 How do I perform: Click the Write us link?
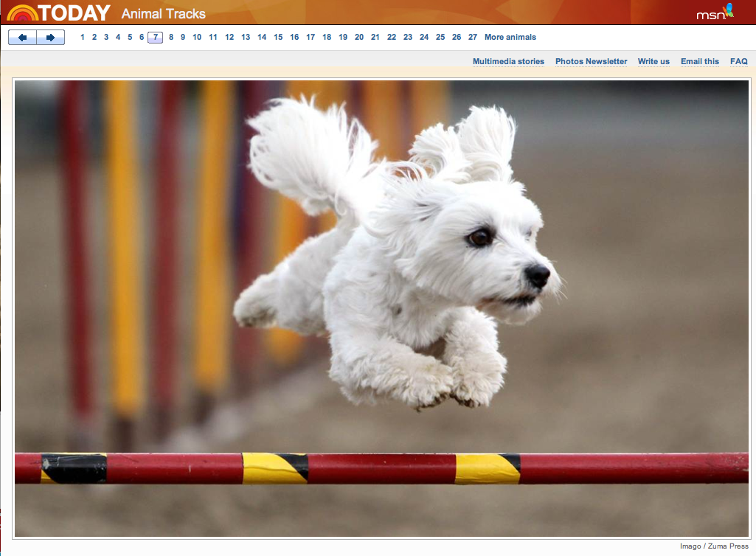pyautogui.click(x=653, y=62)
